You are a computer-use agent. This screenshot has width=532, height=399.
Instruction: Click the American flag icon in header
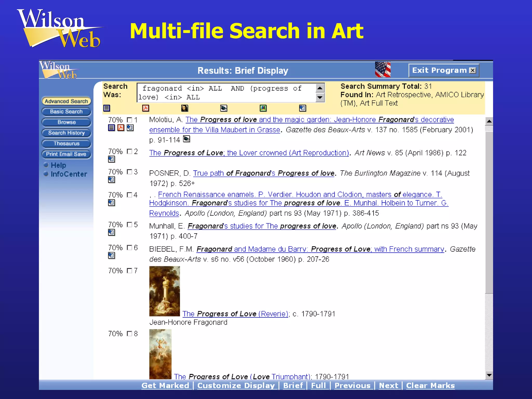[383, 70]
